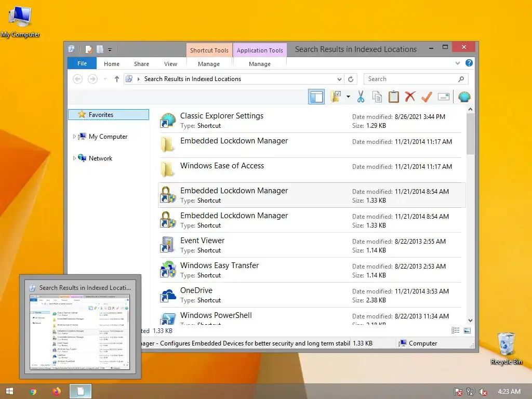This screenshot has height=399, width=532.
Task: Click the breadcrumb arrow before Search Results
Action: 138,79
